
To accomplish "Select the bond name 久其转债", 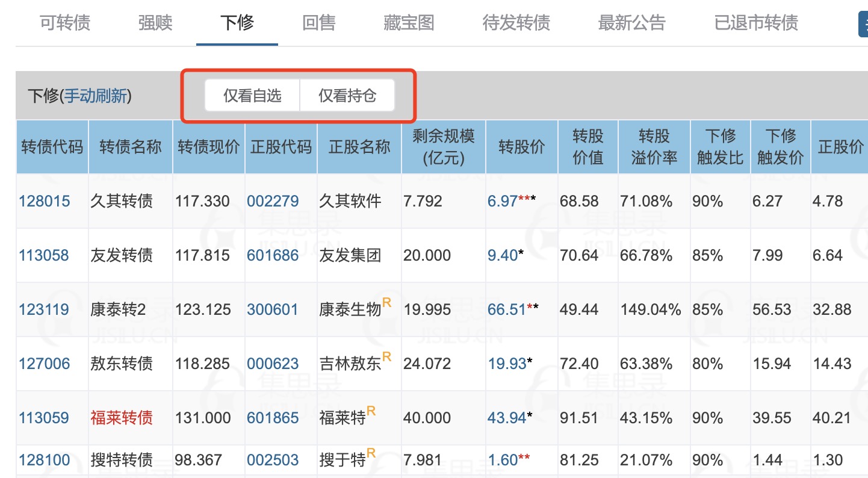I will [x=122, y=201].
